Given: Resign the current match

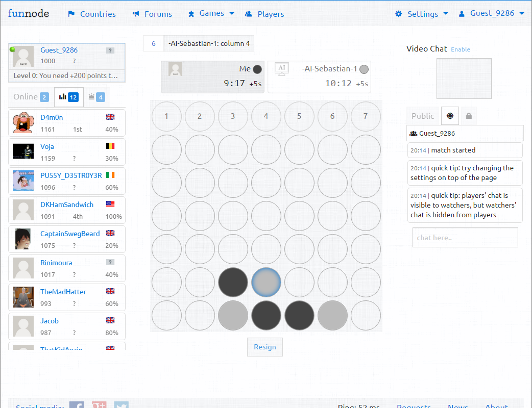Looking at the screenshot, I should point(265,347).
